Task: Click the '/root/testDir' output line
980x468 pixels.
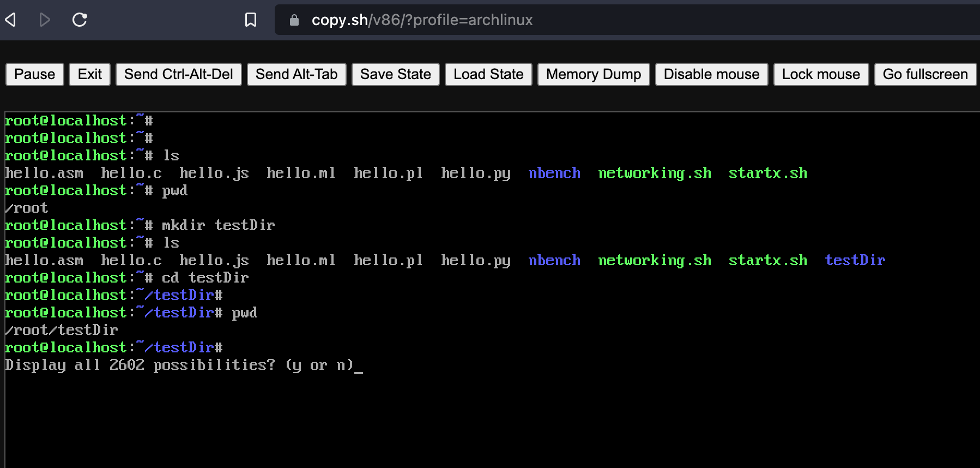Action: [62, 330]
